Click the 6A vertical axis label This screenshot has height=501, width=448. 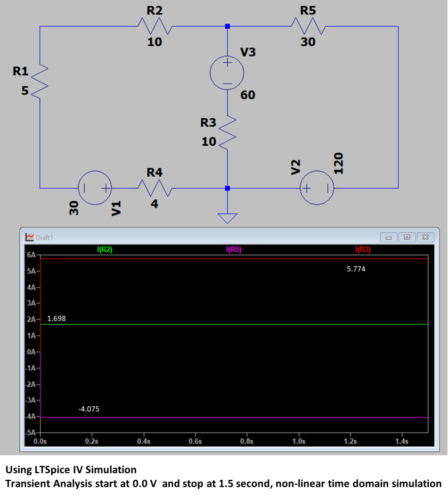click(31, 255)
